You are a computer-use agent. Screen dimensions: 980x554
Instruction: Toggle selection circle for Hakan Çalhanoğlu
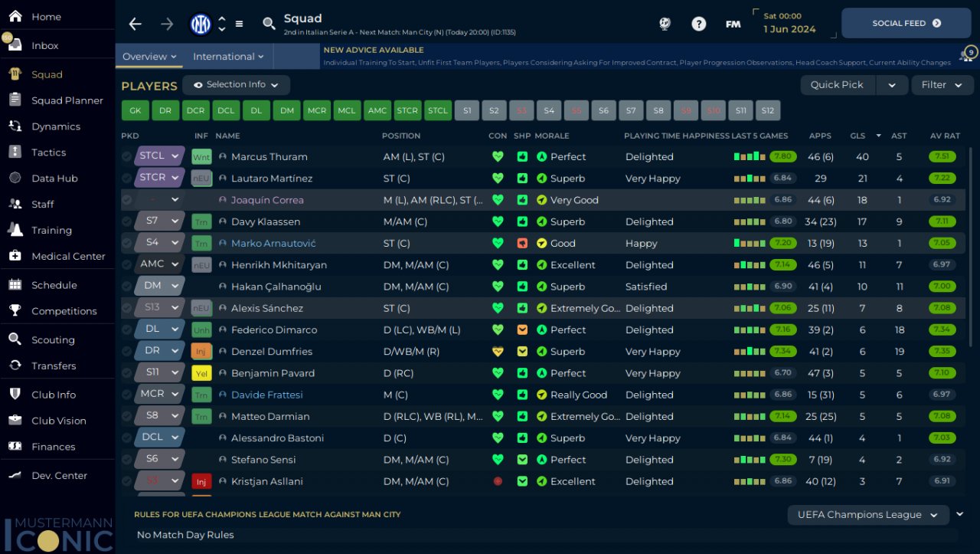click(x=127, y=287)
